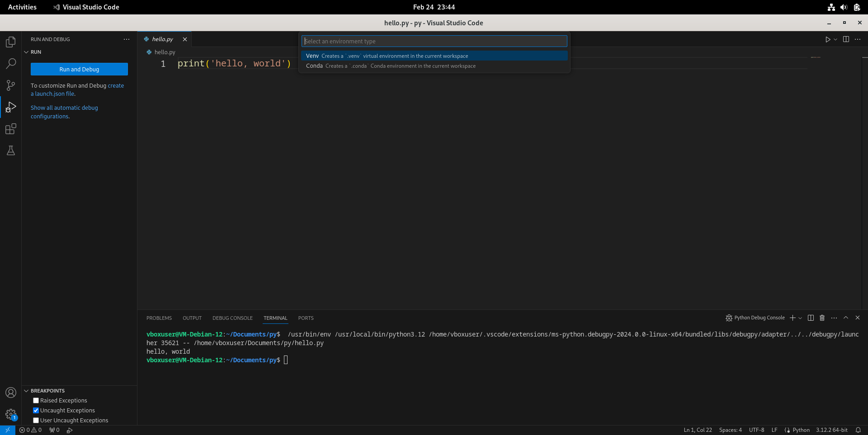Enable User Uncaught Exceptions breakpoint

point(36,420)
